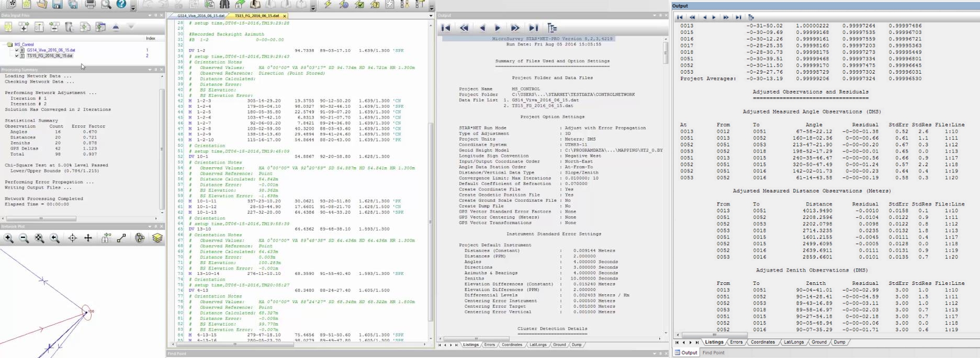
Task: Open the layers icon in Network Plot toolbar
Action: pyautogui.click(x=157, y=238)
